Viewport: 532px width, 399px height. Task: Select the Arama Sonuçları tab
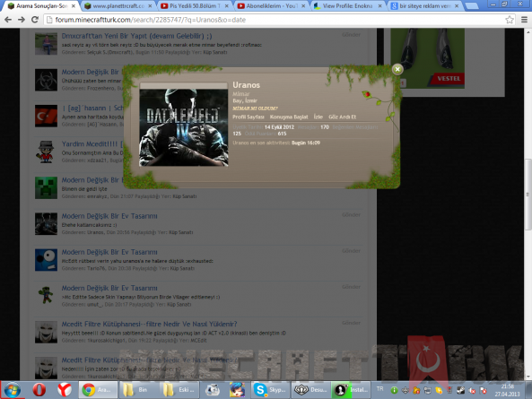click(x=40, y=5)
